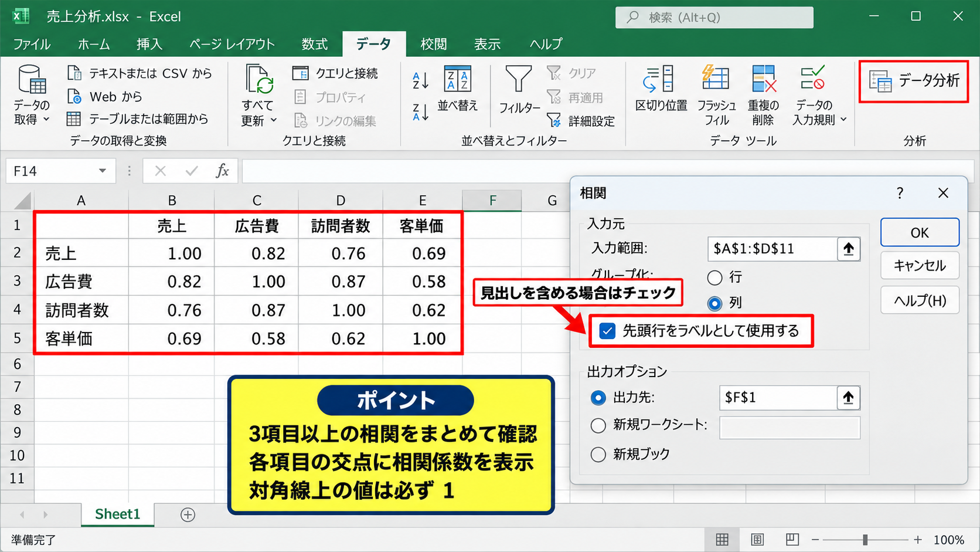Click the データの取得 icon
Image resolution: width=980 pixels, height=552 pixels.
32,79
